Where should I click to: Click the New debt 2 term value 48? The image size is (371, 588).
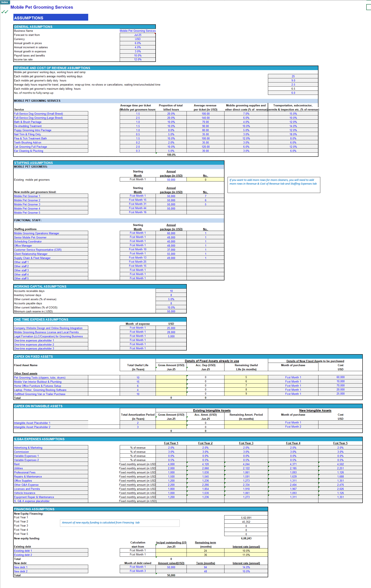[205, 571]
